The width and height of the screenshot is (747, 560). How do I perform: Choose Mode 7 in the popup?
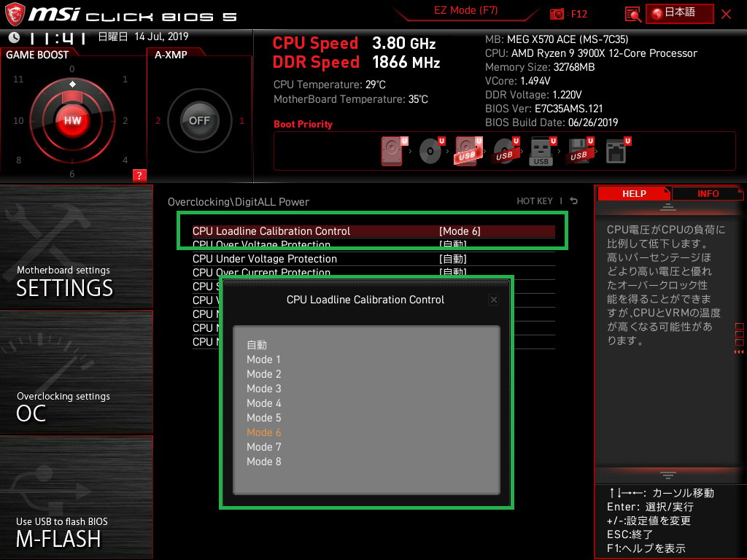tap(263, 447)
